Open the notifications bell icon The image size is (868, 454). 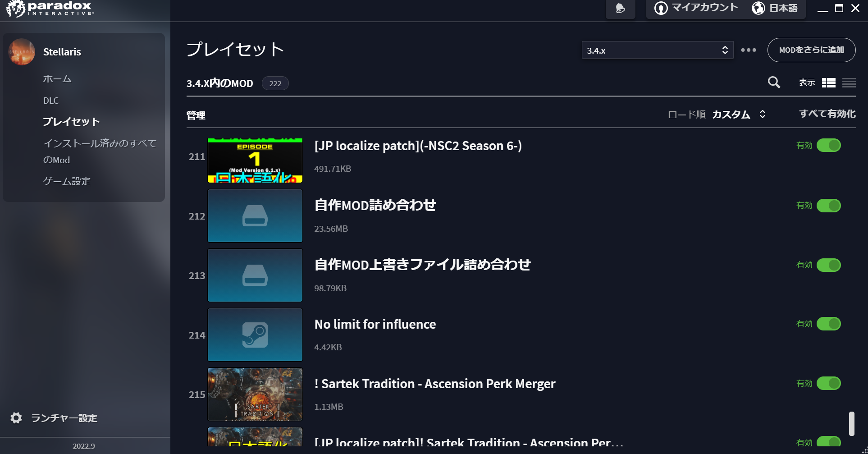620,8
